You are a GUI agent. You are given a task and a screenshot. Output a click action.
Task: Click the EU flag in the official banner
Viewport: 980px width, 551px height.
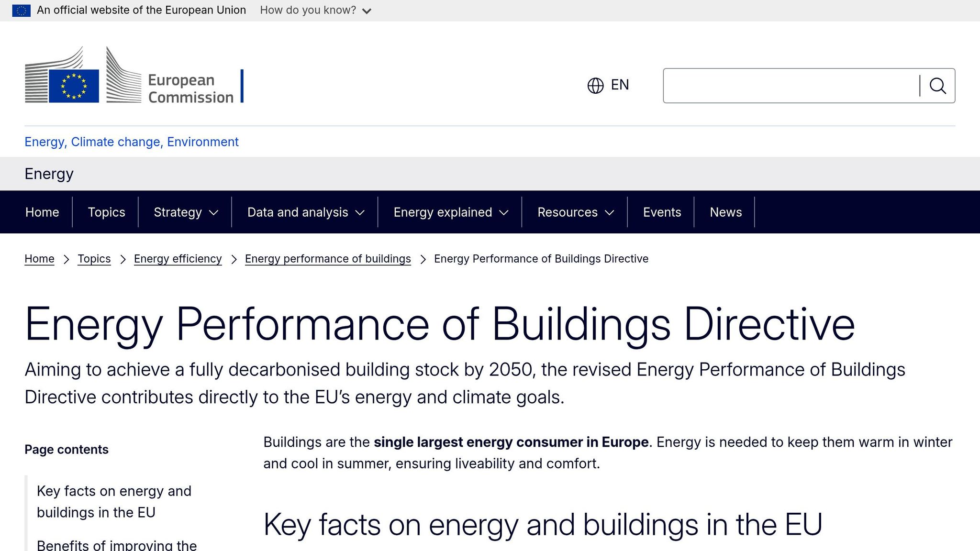(21, 10)
